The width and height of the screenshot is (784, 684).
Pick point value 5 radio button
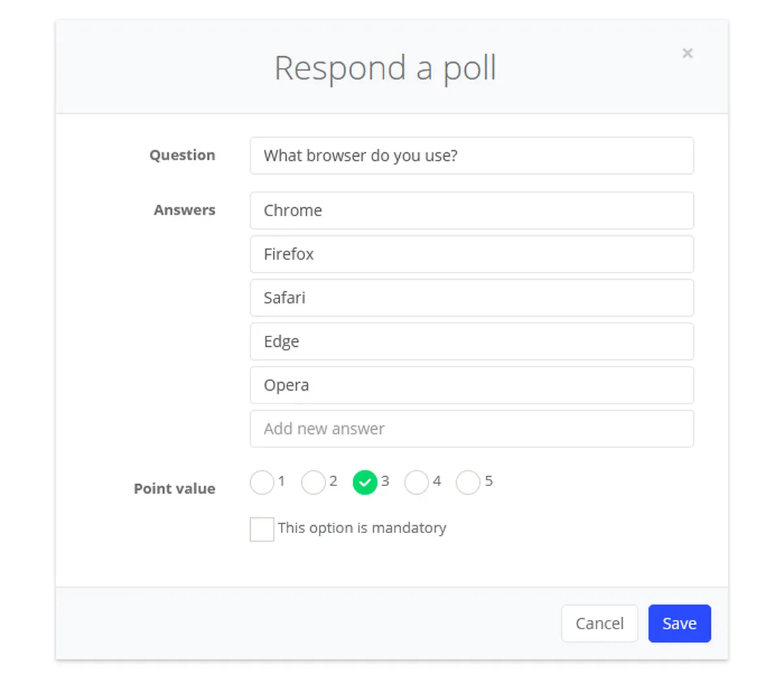468,483
